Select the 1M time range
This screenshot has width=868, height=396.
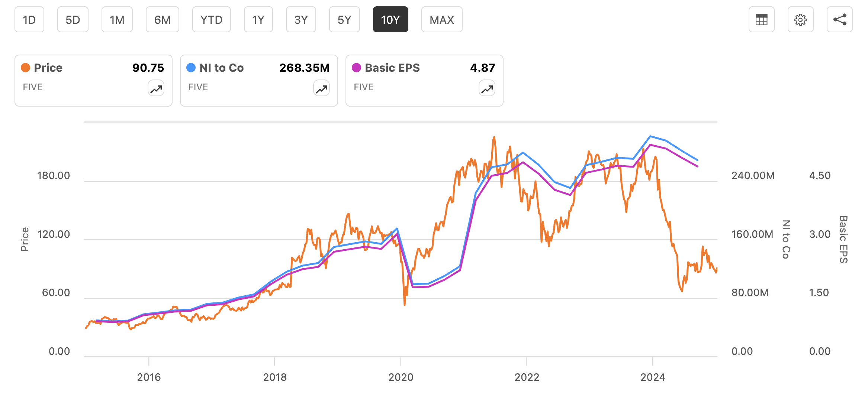coord(117,19)
